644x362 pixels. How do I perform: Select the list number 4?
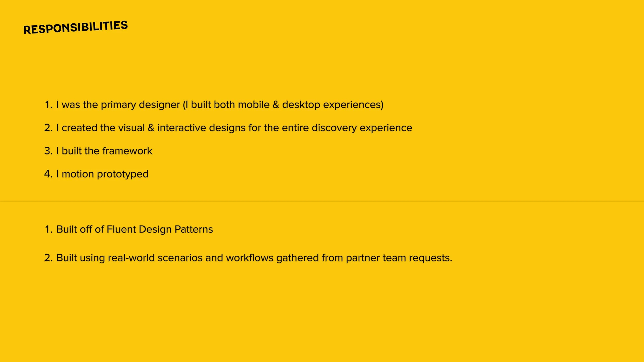coord(48,174)
